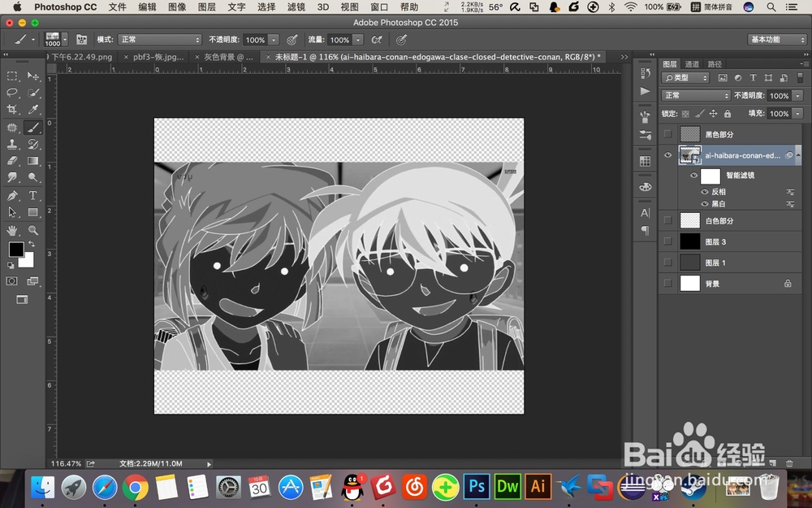Open the brush preset picker arrow

(x=65, y=39)
